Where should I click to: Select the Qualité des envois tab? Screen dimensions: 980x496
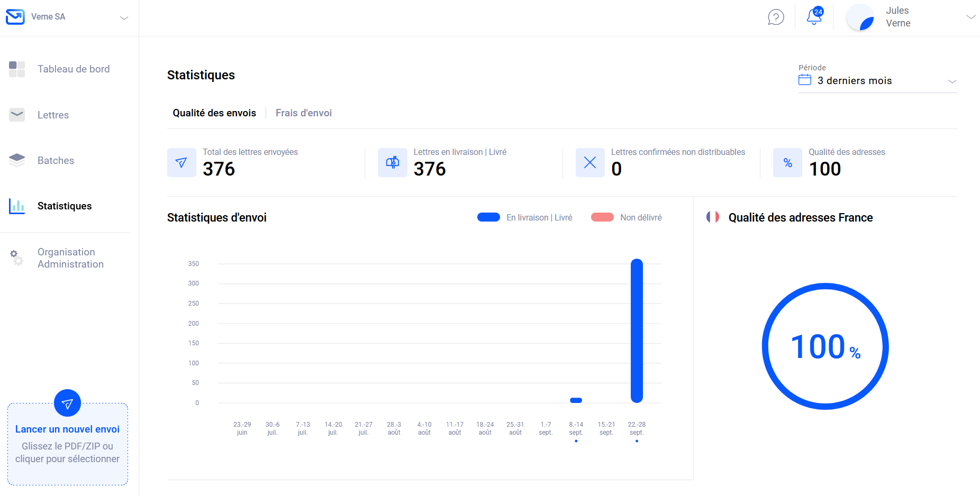(x=214, y=113)
